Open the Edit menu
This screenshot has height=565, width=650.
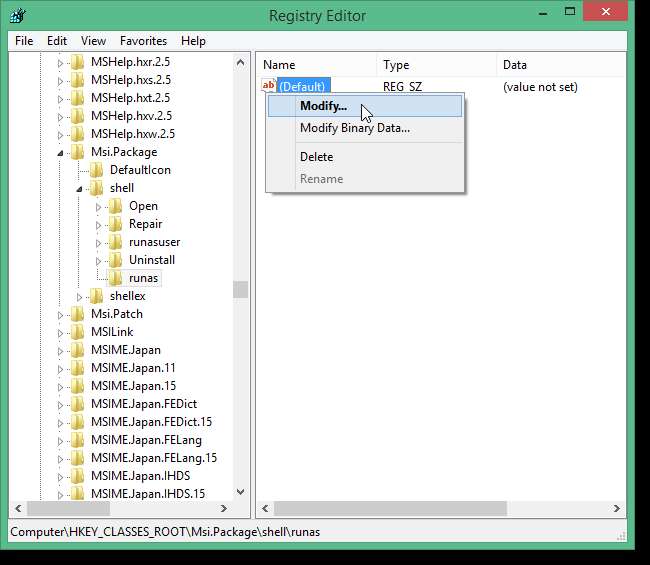point(57,41)
